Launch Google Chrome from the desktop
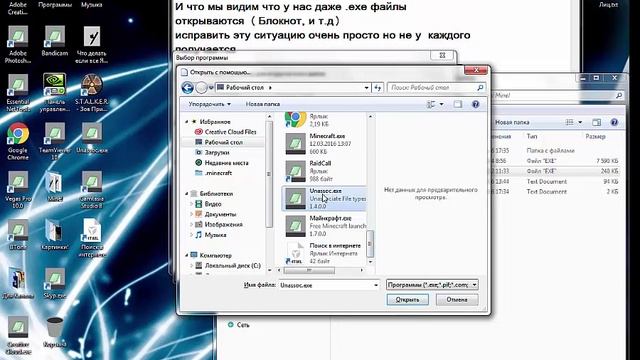The image size is (640, 360). click(x=18, y=142)
